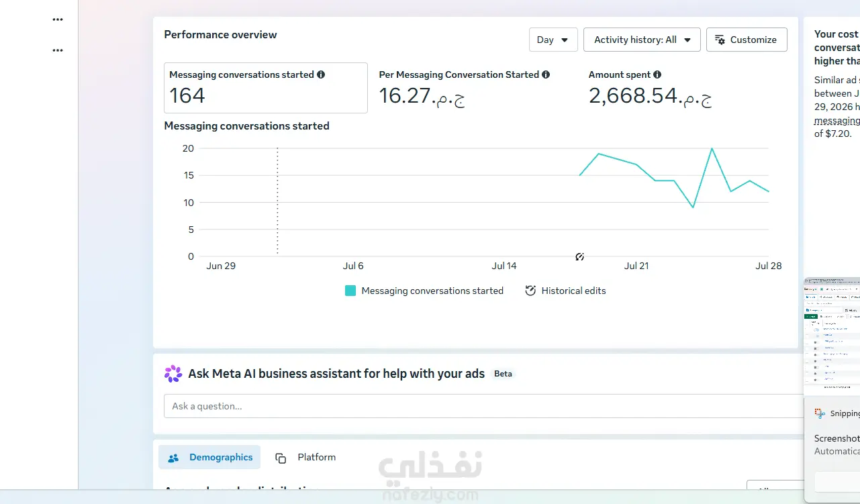Show info for Messaging conversations started
This screenshot has width=860, height=504.
coord(321,74)
